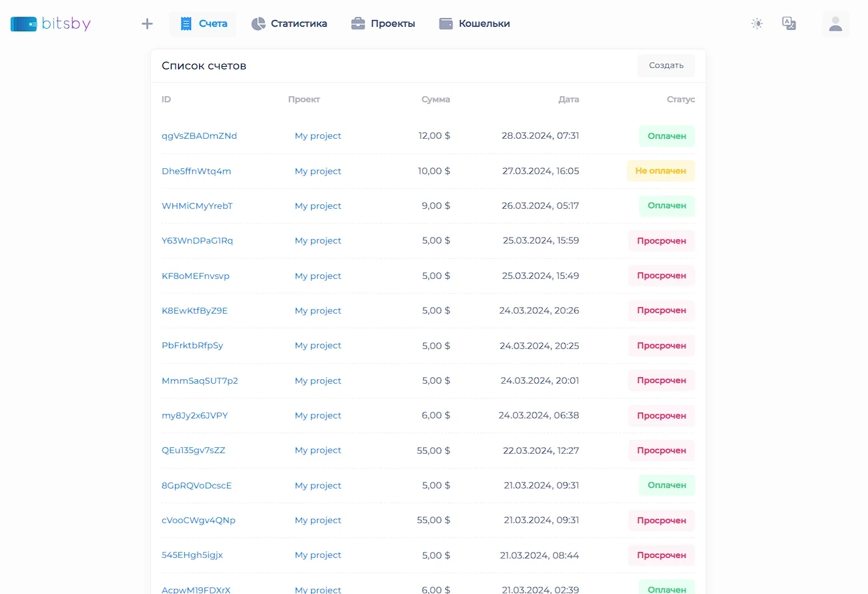Screen dimensions: 868x594
Task: Open invoice K8EwKtfByZ9E
Action: point(194,310)
